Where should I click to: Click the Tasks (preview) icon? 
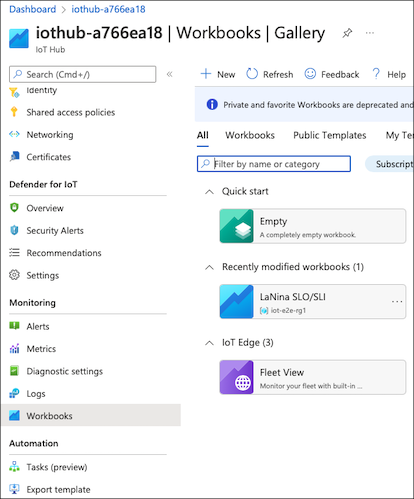(14, 466)
